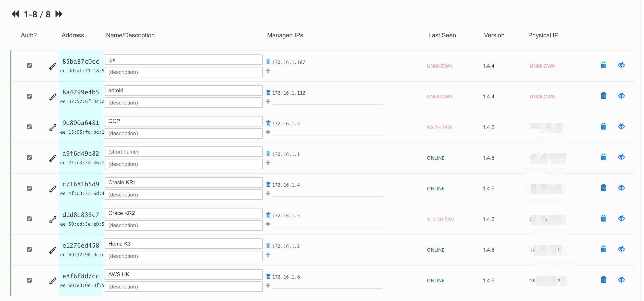Uncheck Auth checkbox for ipx device
Screen dimensions: 644x301
coord(29,65)
